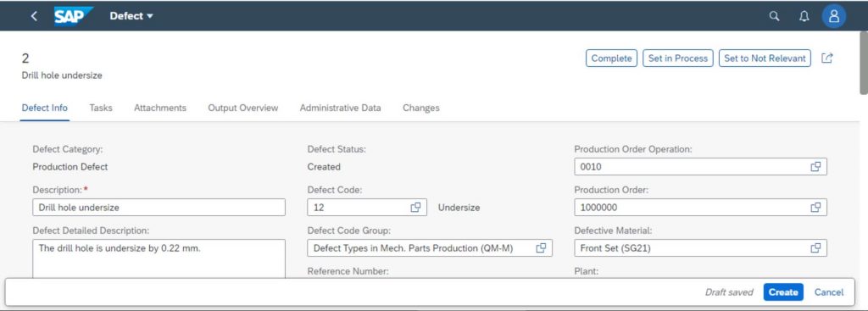Click the Set in Process button
This screenshot has height=311, width=868.
[x=678, y=58]
